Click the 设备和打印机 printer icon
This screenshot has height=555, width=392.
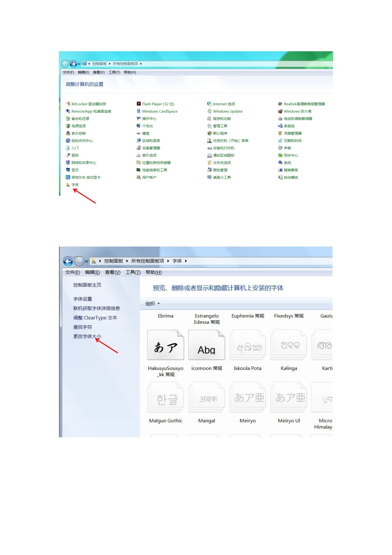pos(209,148)
